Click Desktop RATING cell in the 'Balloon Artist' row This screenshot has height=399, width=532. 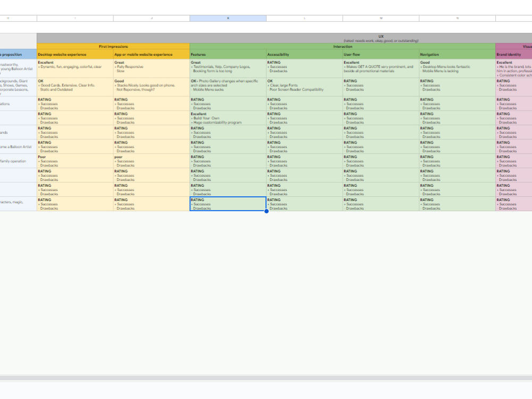point(75,147)
